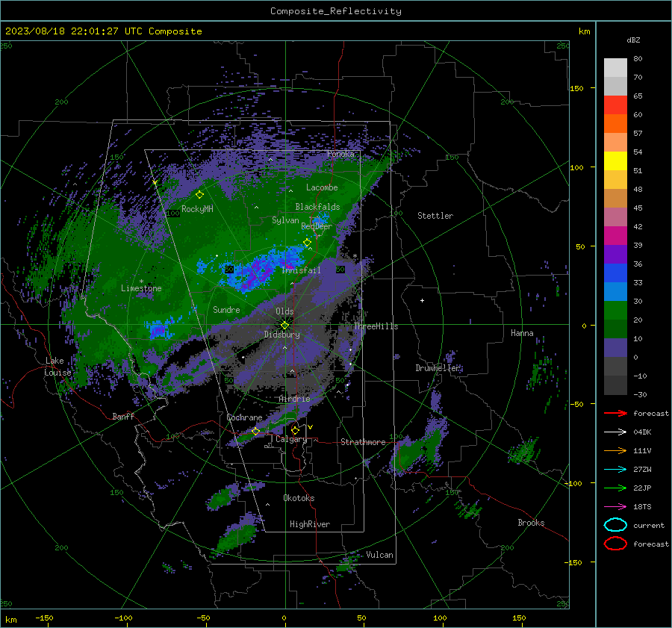
Task: Click the cyan current ellipse legend icon
Action: [x=615, y=525]
